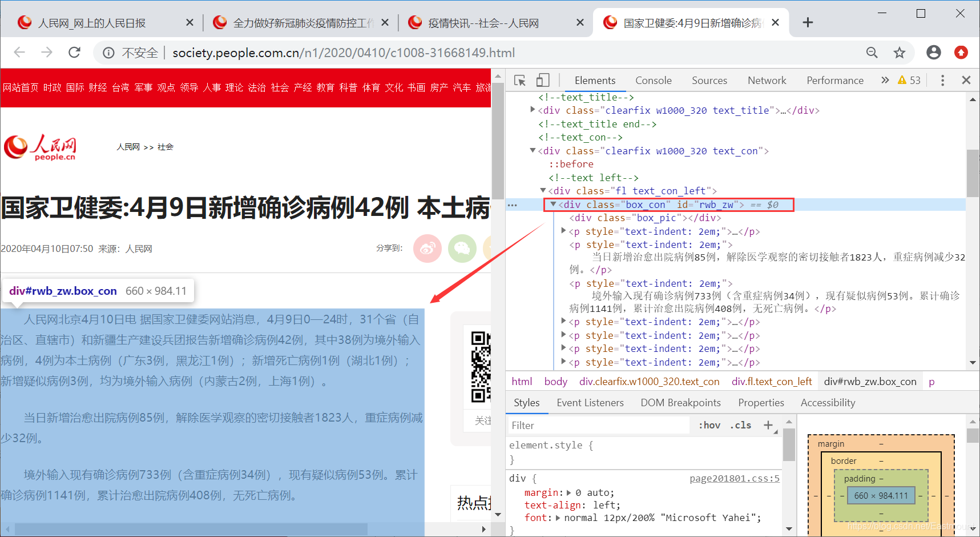This screenshot has height=537, width=980.
Task: Click the browser back arrow
Action: pyautogui.click(x=19, y=53)
